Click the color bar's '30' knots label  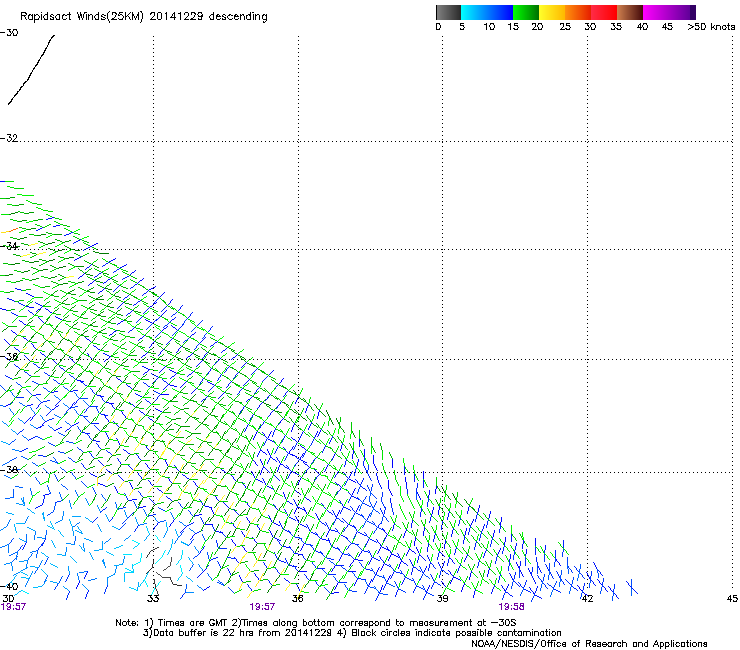pyautogui.click(x=590, y=27)
